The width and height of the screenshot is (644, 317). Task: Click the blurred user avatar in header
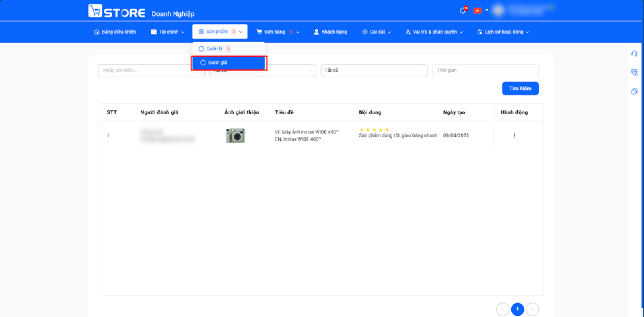point(498,11)
